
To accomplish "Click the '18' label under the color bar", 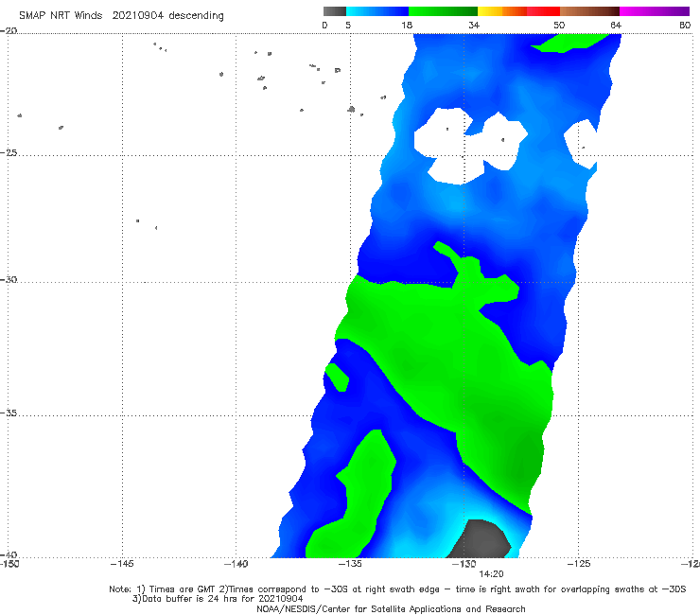I will click(x=407, y=25).
